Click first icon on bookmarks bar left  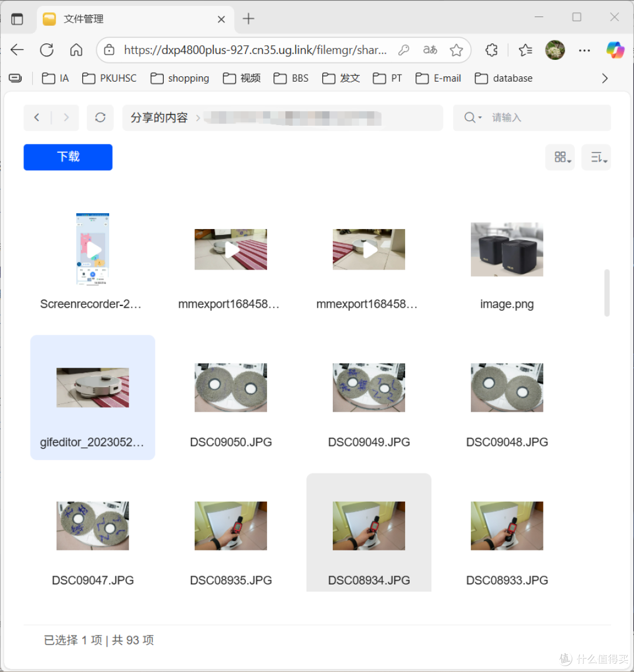tap(15, 78)
